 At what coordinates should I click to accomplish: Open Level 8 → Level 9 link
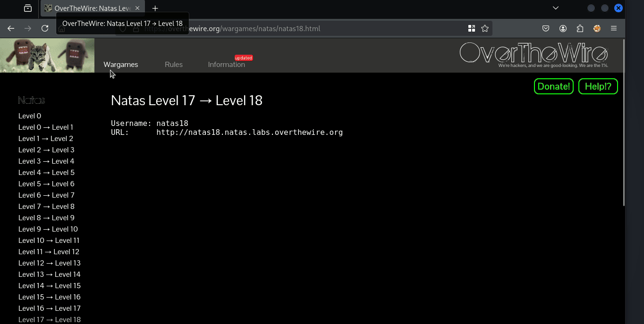(46, 218)
